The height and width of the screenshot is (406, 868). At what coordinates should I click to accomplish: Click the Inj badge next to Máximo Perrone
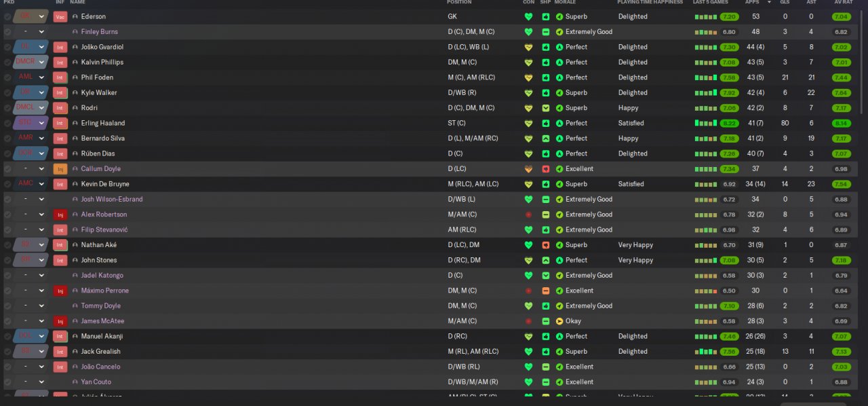pyautogui.click(x=60, y=291)
